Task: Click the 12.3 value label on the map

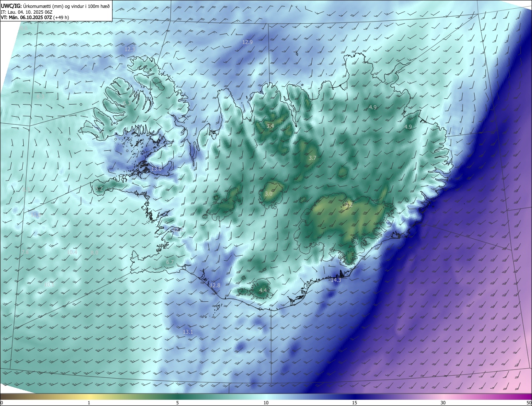Action: (x=130, y=49)
